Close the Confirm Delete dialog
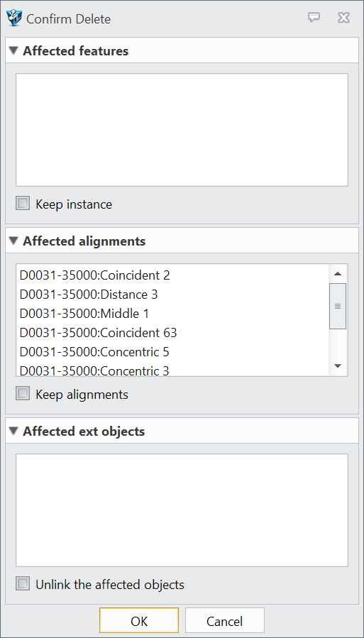The height and width of the screenshot is (638, 364). point(343,18)
